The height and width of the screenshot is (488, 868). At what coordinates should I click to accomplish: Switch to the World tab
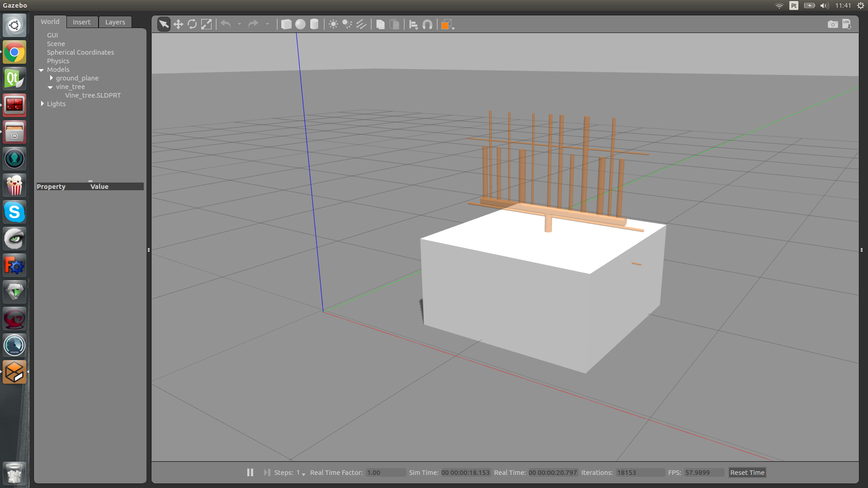[x=50, y=22]
